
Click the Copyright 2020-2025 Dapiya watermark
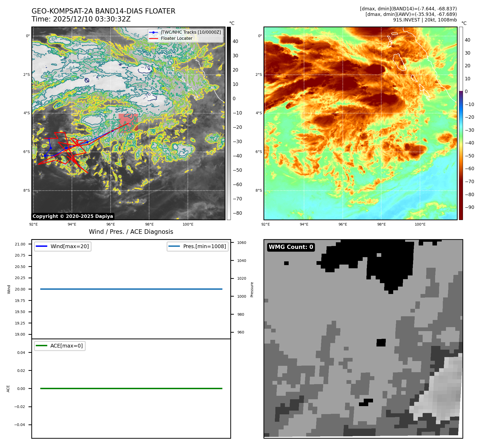73,216
